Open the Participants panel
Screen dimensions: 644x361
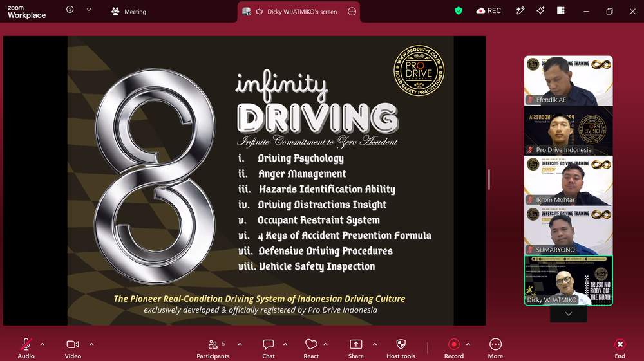[213, 349]
